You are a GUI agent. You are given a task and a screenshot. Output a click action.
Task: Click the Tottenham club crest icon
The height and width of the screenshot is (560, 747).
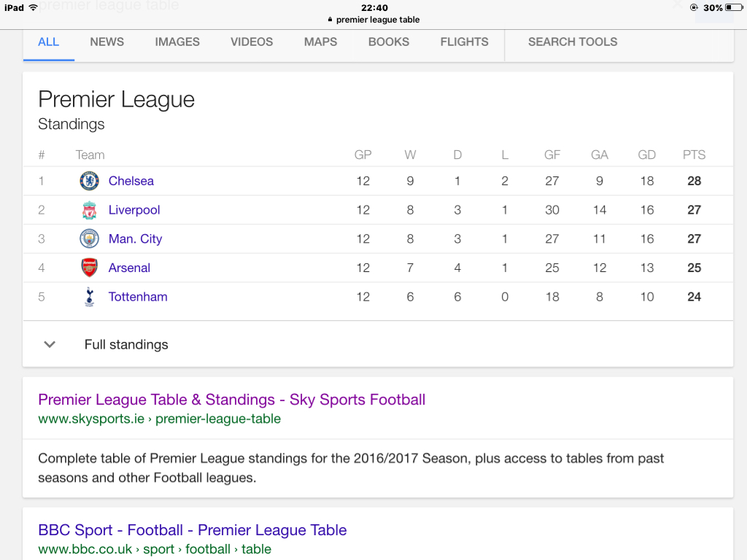[x=89, y=297]
